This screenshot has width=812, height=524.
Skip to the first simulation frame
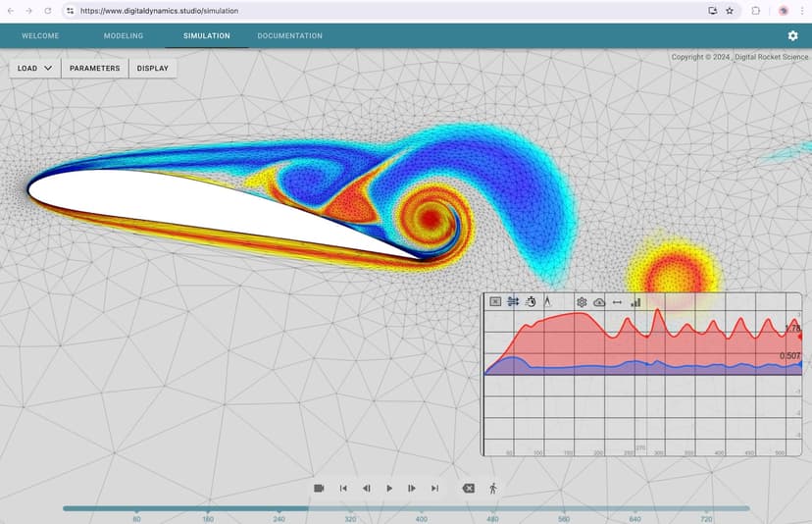click(x=343, y=488)
